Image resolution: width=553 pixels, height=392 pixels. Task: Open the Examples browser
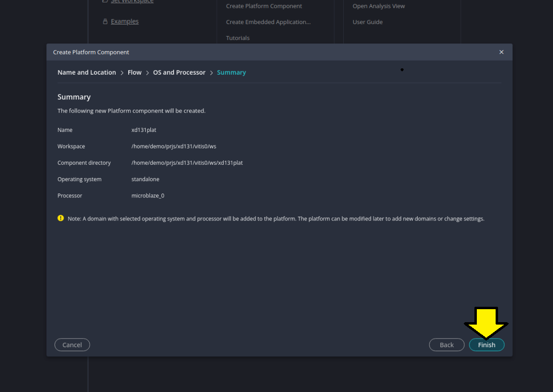point(124,21)
